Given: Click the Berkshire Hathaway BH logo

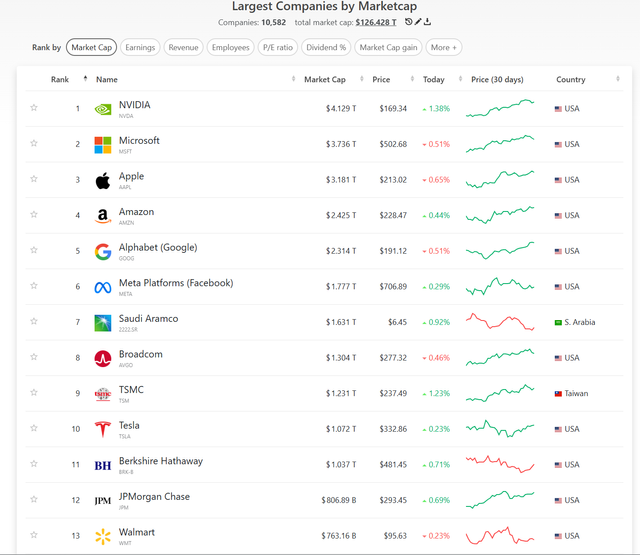Looking at the screenshot, I should [x=102, y=465].
